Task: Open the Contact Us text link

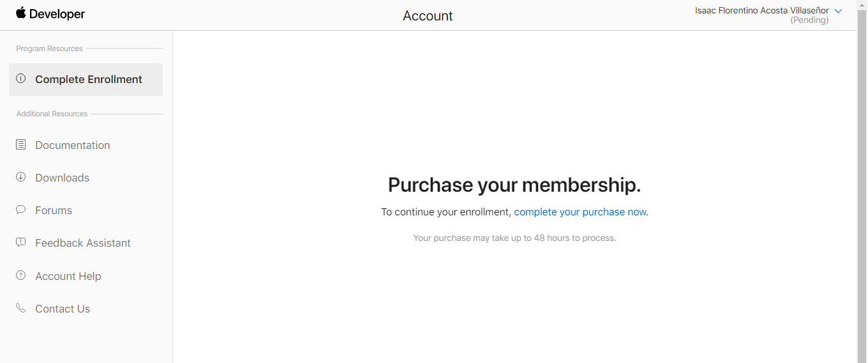Action: [x=63, y=309]
